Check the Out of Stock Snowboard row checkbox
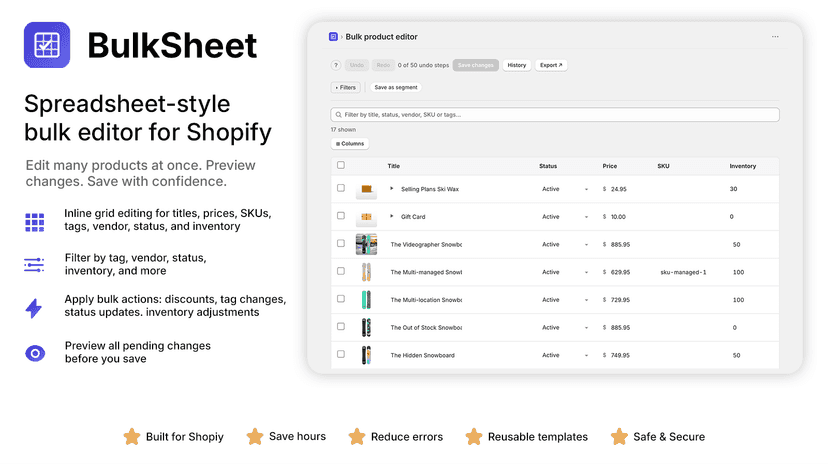Image resolution: width=828 pixels, height=466 pixels. coord(341,327)
